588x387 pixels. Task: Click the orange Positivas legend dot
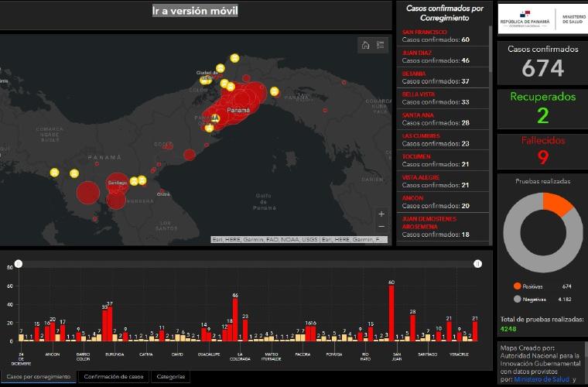517,286
